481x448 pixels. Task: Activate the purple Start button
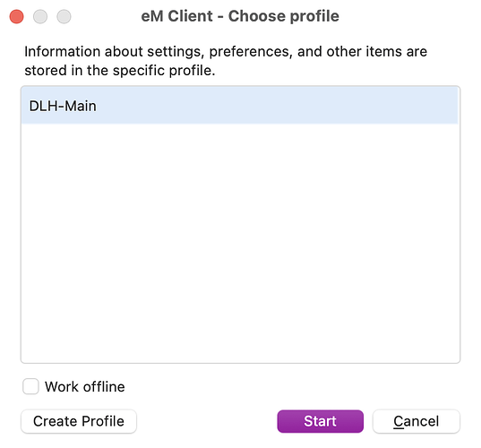coord(321,421)
